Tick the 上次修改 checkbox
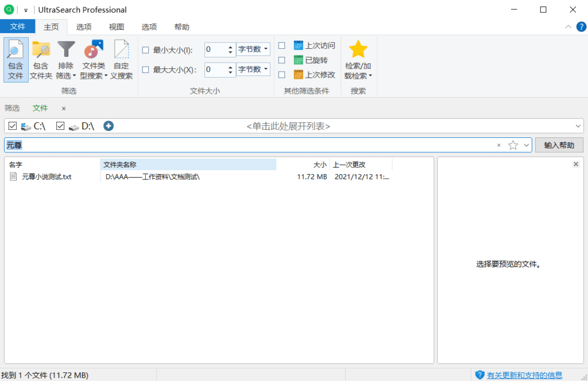 coord(281,75)
